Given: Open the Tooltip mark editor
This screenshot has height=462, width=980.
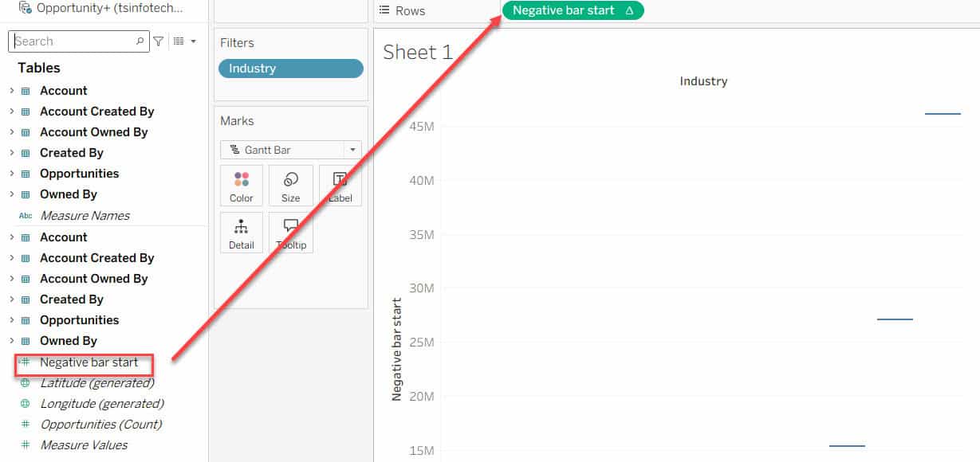Looking at the screenshot, I should (x=290, y=233).
